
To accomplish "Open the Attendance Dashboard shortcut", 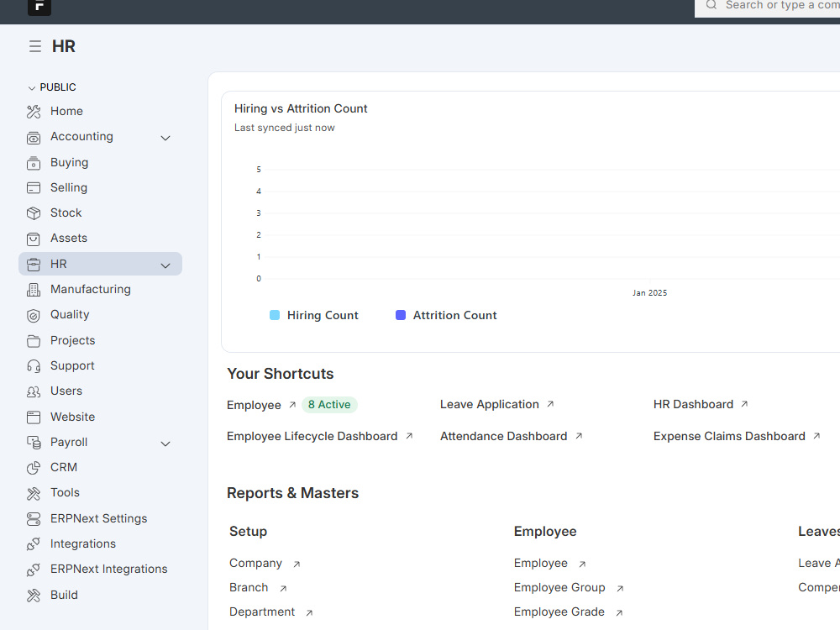I will click(x=503, y=436).
